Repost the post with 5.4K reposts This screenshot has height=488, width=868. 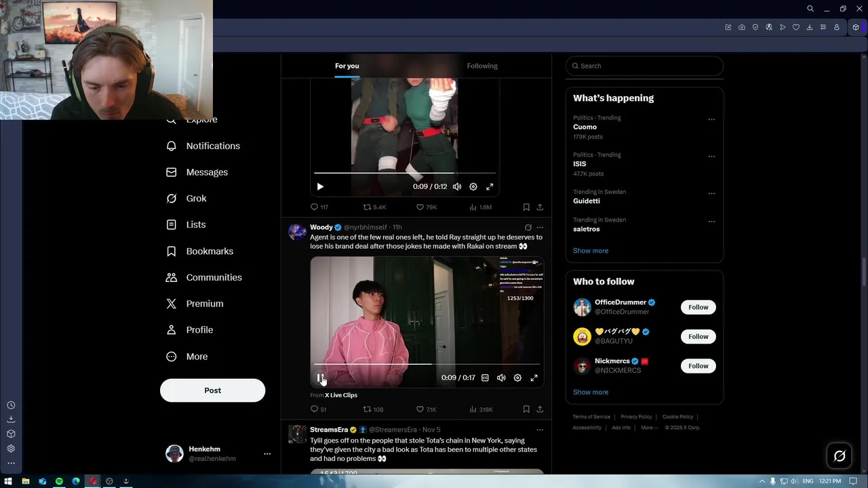(x=374, y=207)
